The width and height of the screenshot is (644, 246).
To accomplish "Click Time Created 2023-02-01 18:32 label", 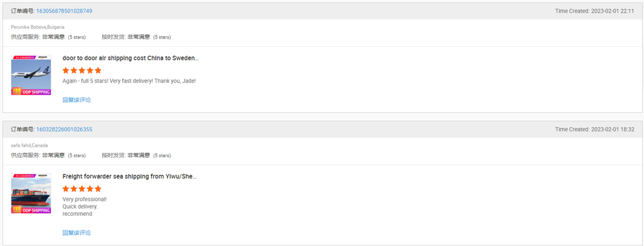I will coord(594,129).
